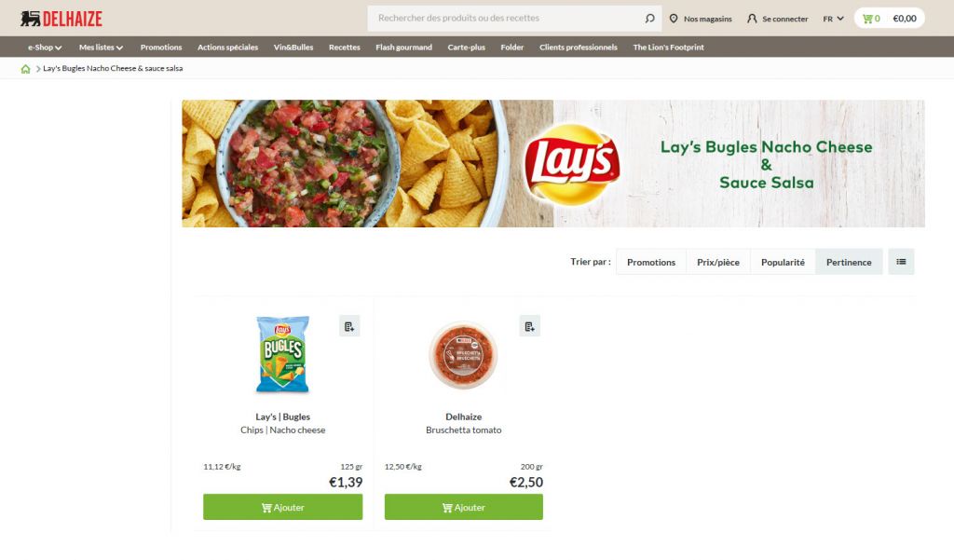Add Lay's Bugles to shopping list icon

tap(349, 326)
